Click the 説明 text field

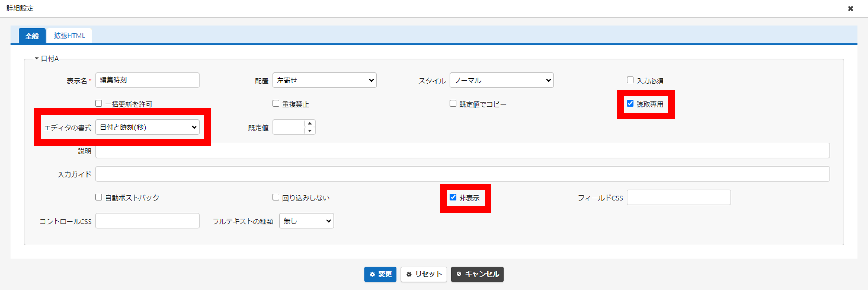pyautogui.click(x=462, y=151)
